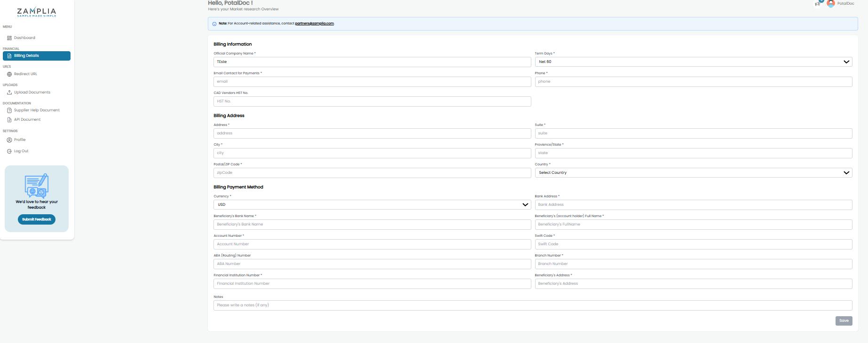Open the Term Days dropdown
This screenshot has height=343, width=868.
pyautogui.click(x=693, y=62)
